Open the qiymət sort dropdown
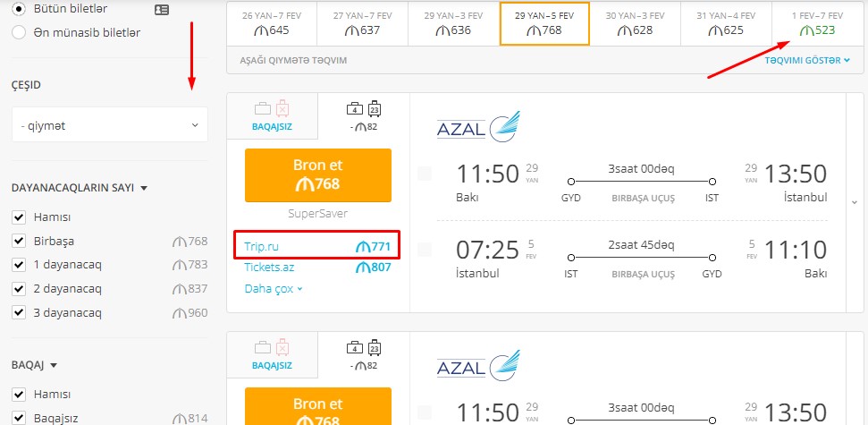Image resolution: width=868 pixels, height=425 pixels. click(110, 124)
